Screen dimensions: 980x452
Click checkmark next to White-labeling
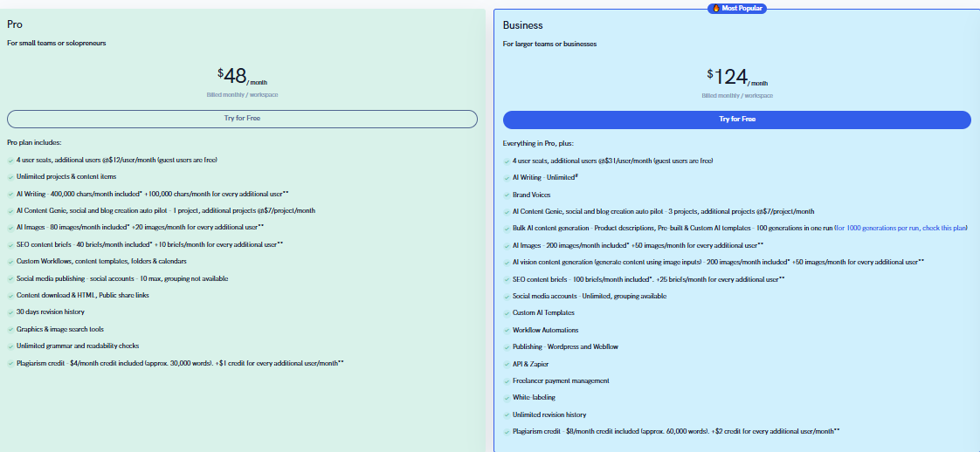tap(506, 398)
